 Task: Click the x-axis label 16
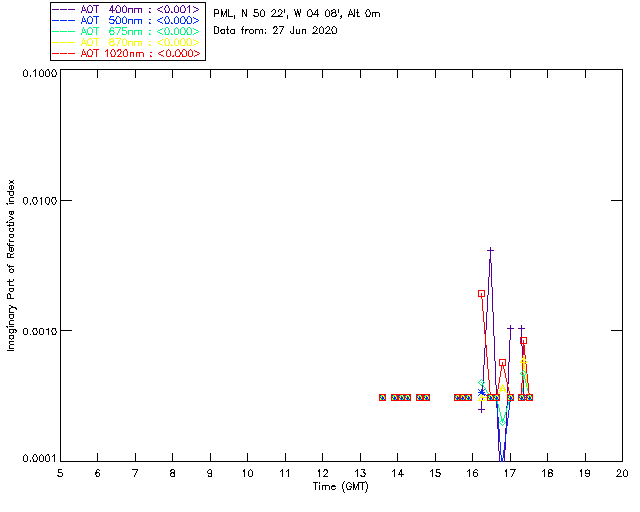pos(472,474)
